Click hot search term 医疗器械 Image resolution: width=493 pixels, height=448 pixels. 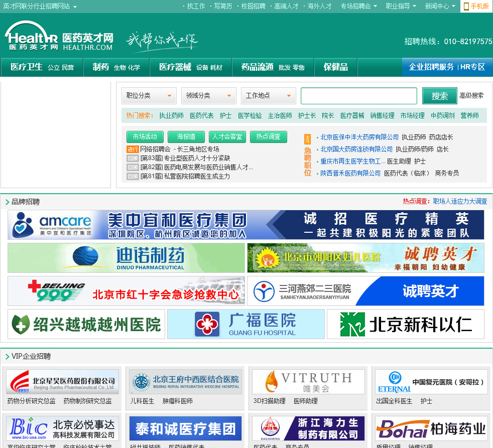tap(352, 115)
